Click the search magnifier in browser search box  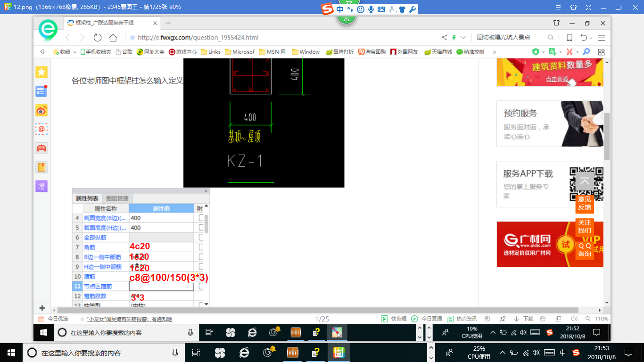point(551,37)
